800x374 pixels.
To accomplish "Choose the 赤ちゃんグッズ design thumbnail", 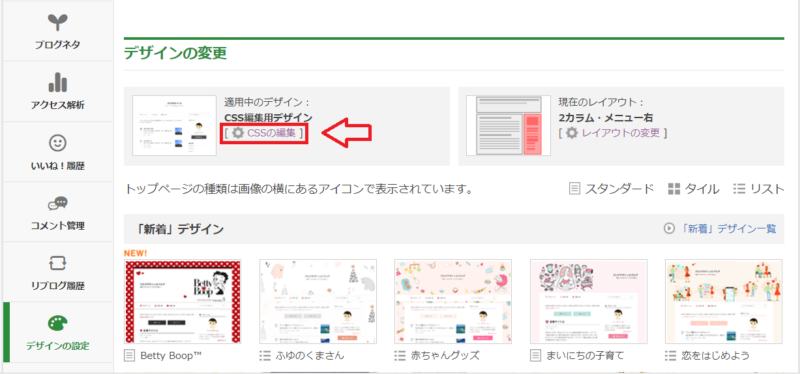I will coord(453,302).
